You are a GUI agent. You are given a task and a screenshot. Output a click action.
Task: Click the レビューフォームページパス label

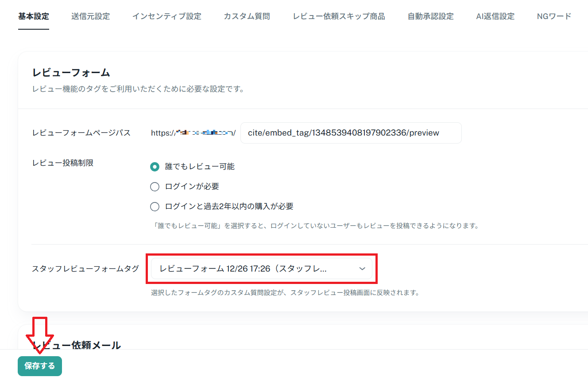pyautogui.click(x=81, y=133)
